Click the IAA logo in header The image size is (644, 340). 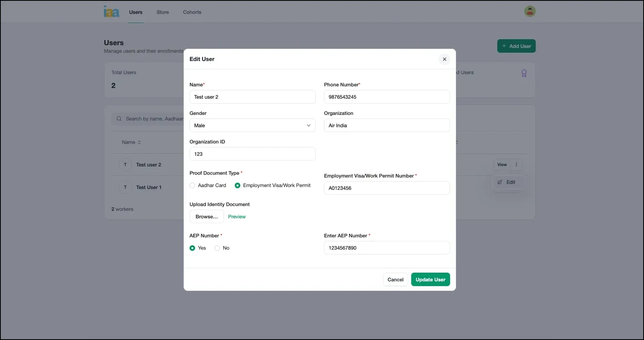click(111, 11)
